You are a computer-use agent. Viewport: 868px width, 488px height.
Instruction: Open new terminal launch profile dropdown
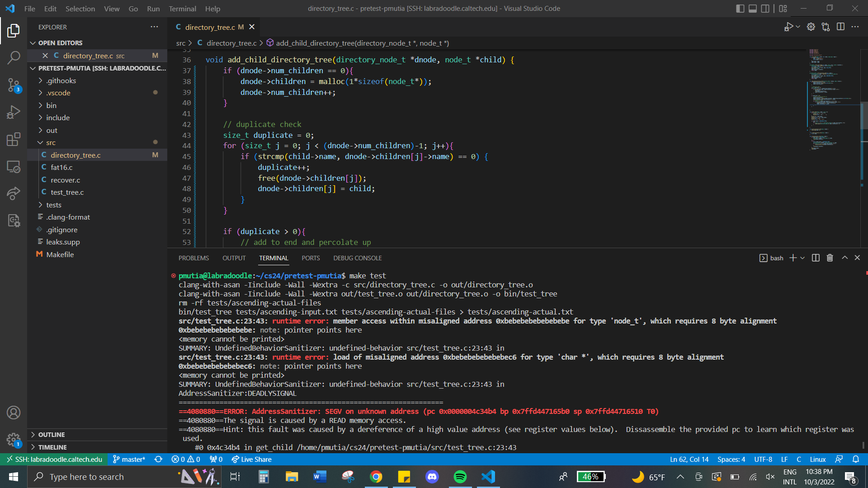[x=802, y=258]
